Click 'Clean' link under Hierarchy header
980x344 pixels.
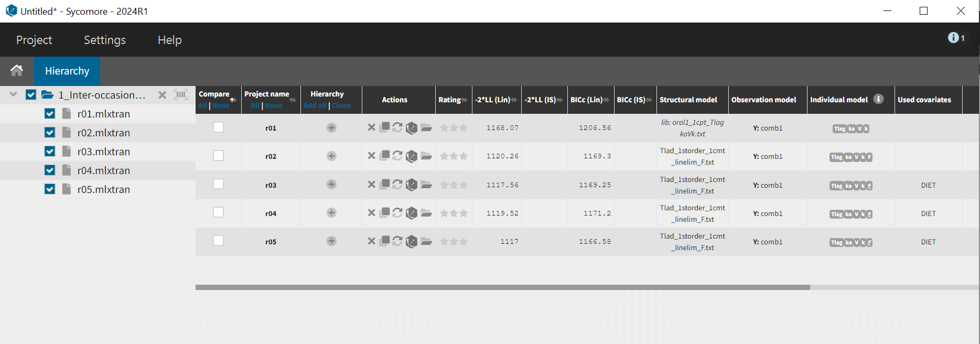click(341, 105)
